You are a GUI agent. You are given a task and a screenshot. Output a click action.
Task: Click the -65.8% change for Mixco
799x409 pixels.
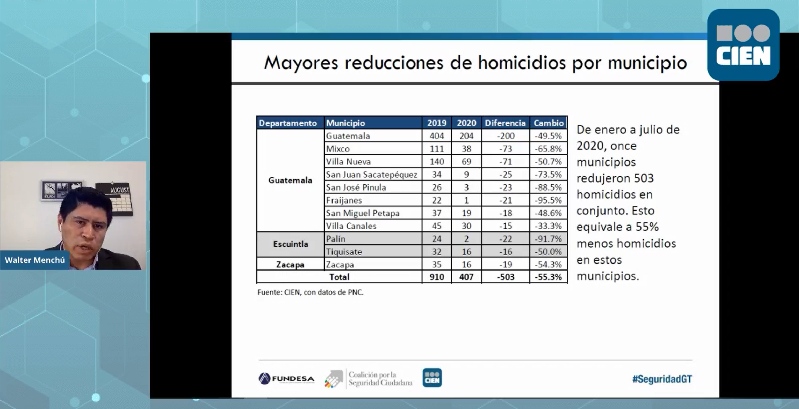549,149
